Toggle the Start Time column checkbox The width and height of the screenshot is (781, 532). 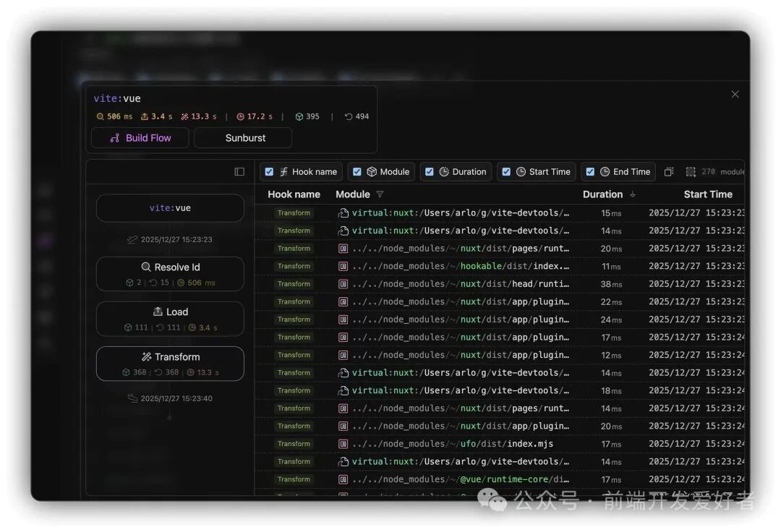(506, 171)
